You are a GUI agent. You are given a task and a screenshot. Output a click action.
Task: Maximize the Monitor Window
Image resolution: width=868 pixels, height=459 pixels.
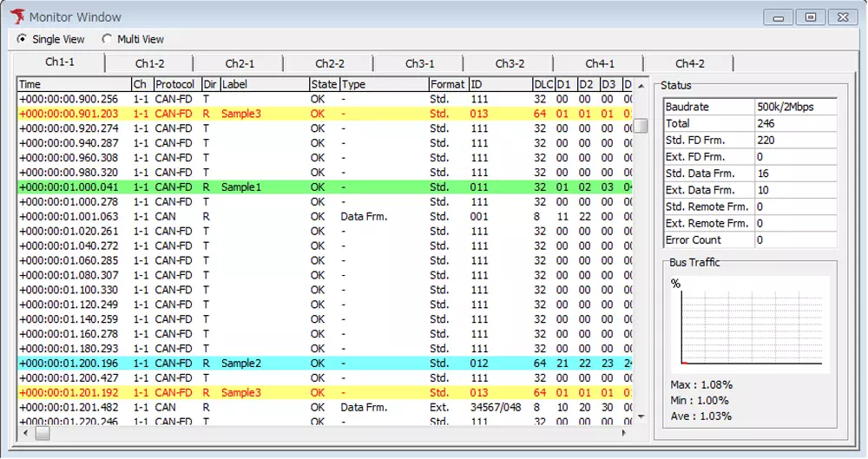point(811,16)
